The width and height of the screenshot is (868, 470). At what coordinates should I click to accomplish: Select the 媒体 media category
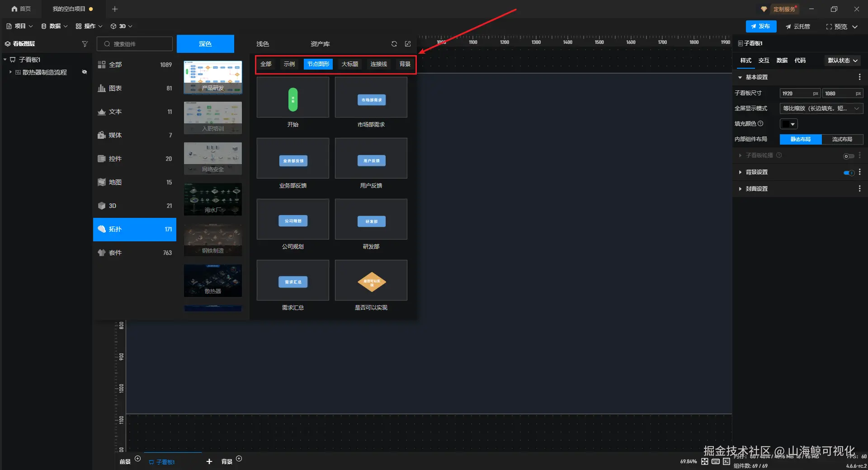135,135
